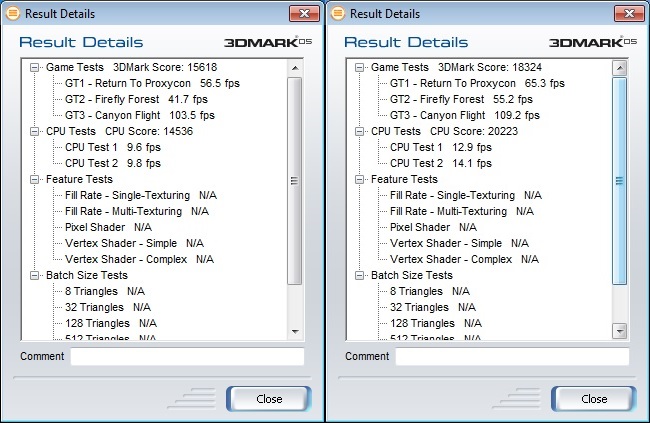650x423 pixels.
Task: Click the highlighted scrollbar thumb in right window
Action: (620, 181)
